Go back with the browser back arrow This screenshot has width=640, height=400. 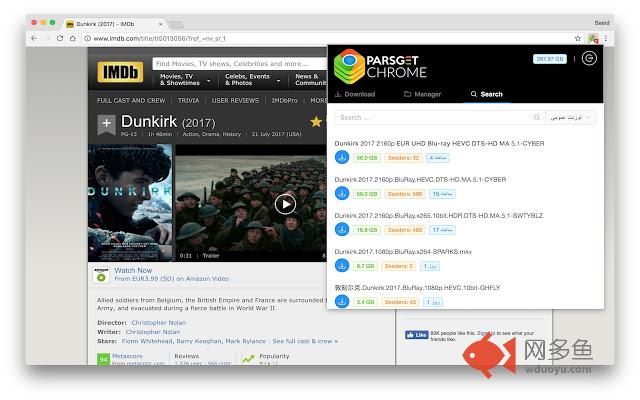(34, 38)
